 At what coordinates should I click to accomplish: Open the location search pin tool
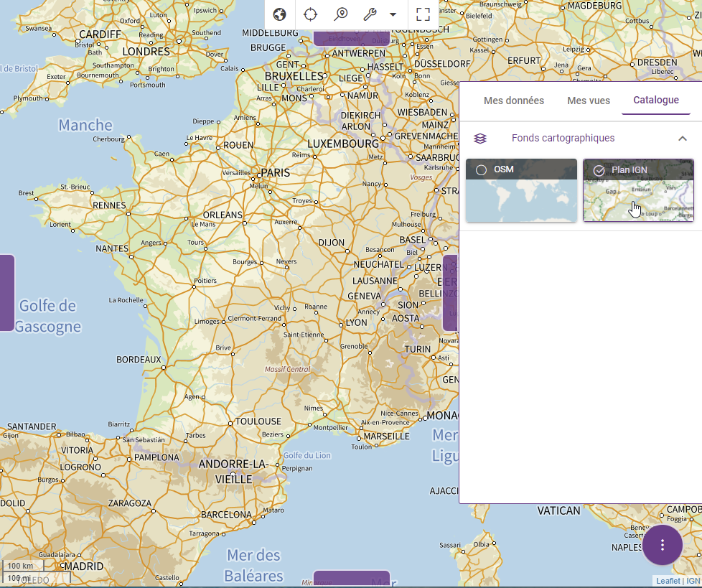point(341,14)
